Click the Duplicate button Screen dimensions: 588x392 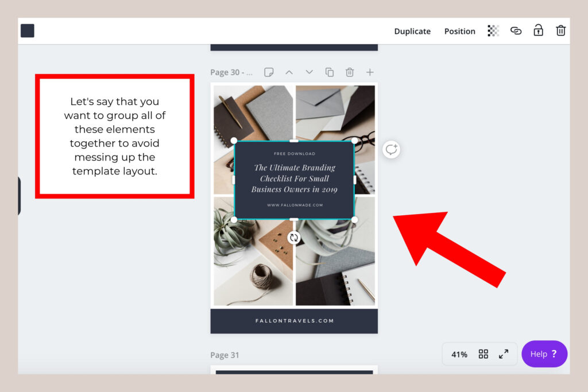[x=412, y=32]
